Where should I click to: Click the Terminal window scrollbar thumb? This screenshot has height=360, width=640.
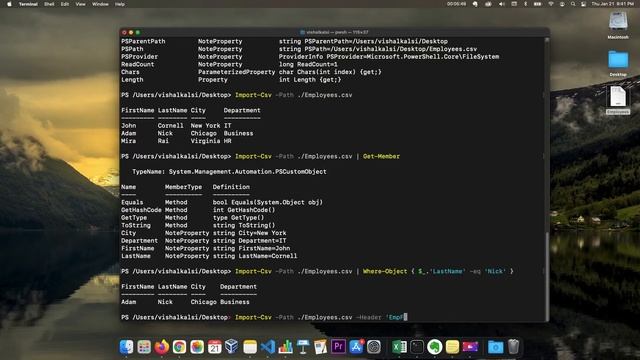(x=547, y=276)
